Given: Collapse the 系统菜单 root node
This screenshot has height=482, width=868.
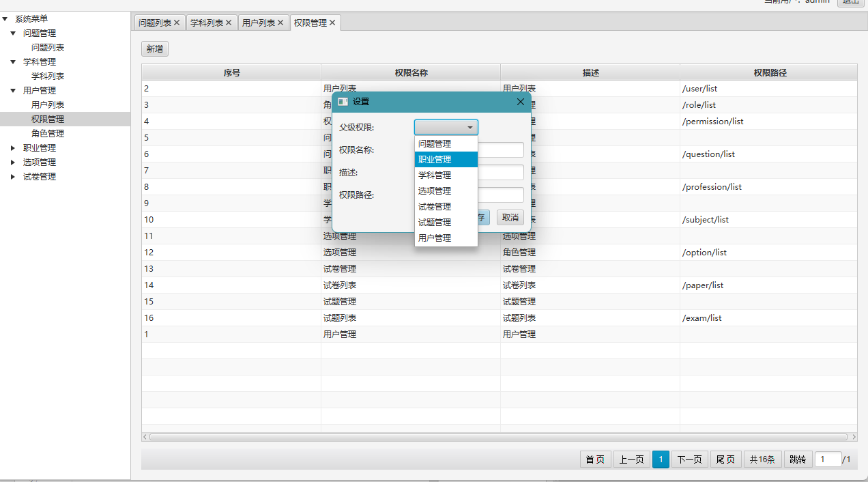Looking at the screenshot, I should click(5, 19).
